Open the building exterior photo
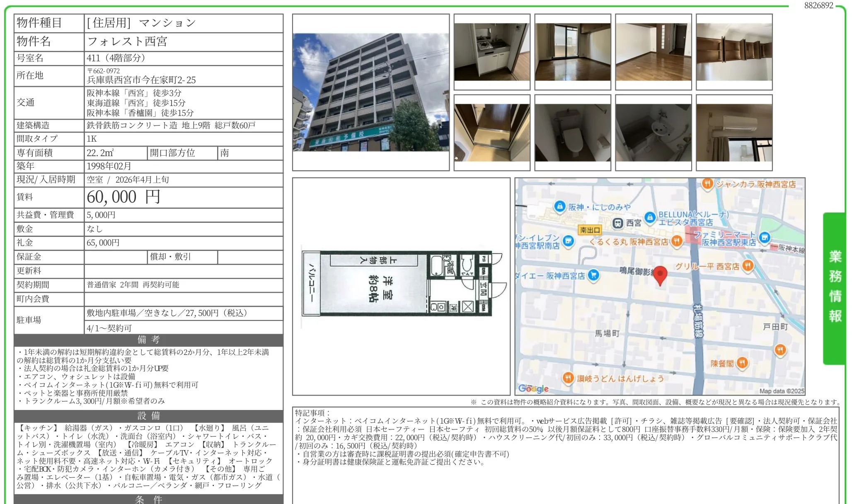This screenshot has height=504, width=852. [x=371, y=92]
